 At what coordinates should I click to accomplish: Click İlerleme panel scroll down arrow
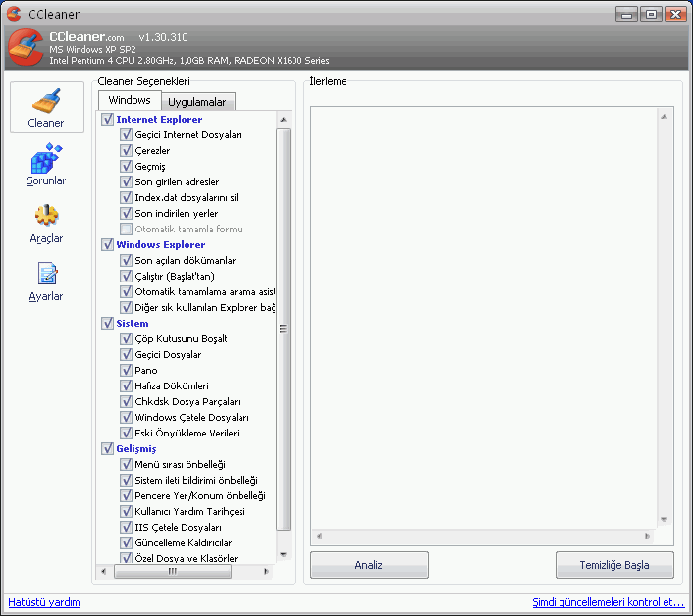tap(664, 519)
